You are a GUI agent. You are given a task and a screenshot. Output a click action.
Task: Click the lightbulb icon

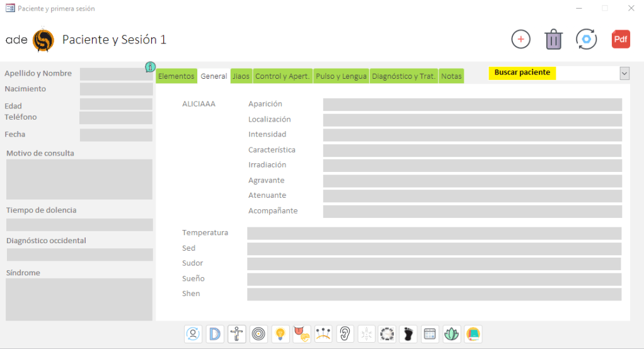pos(280,334)
